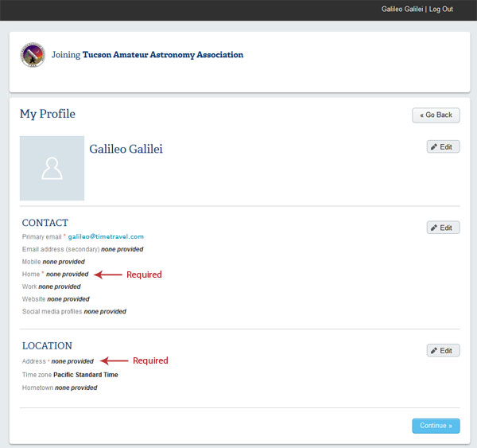Click the Galileo Galilei profile name heading
This screenshot has height=448, width=477.
[x=126, y=149]
